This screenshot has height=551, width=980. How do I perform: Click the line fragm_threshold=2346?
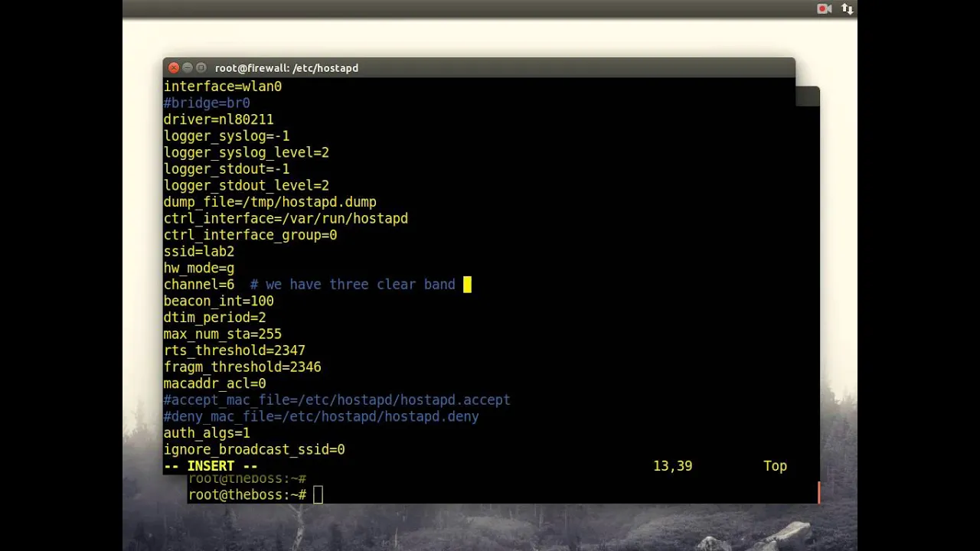[x=243, y=367]
